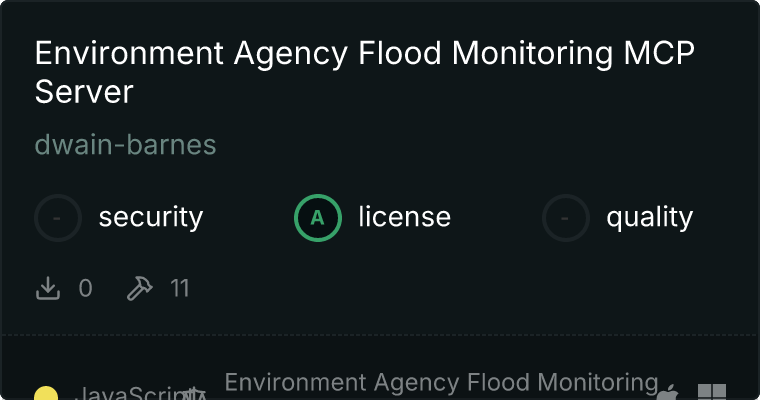Click the download count icon
760x400 pixels.
[48, 289]
